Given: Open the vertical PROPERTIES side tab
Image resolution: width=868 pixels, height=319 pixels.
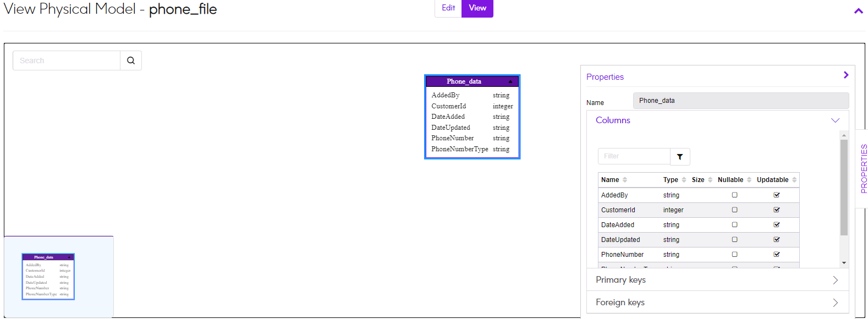Looking at the screenshot, I should pos(864,168).
